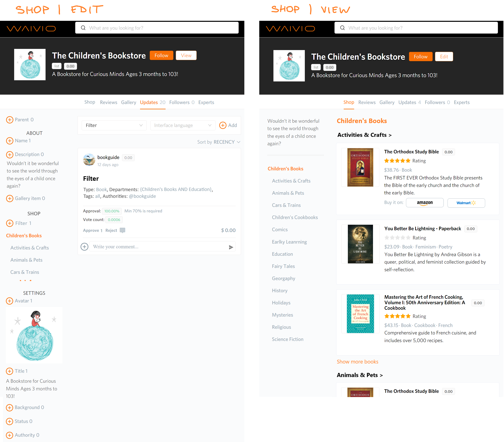This screenshot has width=504, height=442.
Task: Click the Amazon buy button
Action: click(x=425, y=203)
